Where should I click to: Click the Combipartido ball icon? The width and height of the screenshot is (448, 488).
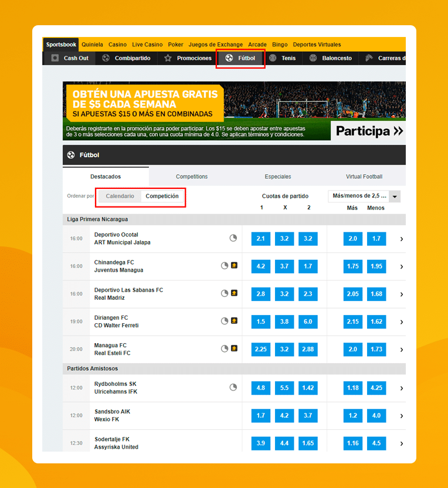click(x=106, y=58)
